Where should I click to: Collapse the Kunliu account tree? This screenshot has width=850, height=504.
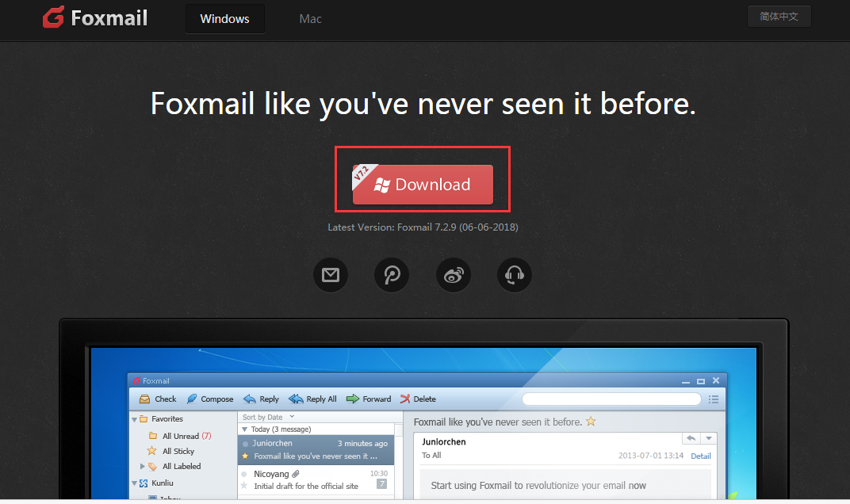(135, 483)
